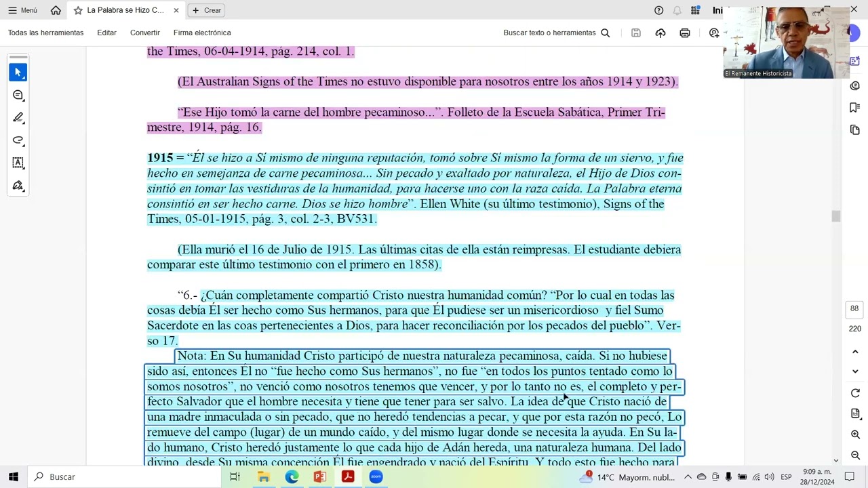
Task: Select the add text box tool
Action: [18, 163]
